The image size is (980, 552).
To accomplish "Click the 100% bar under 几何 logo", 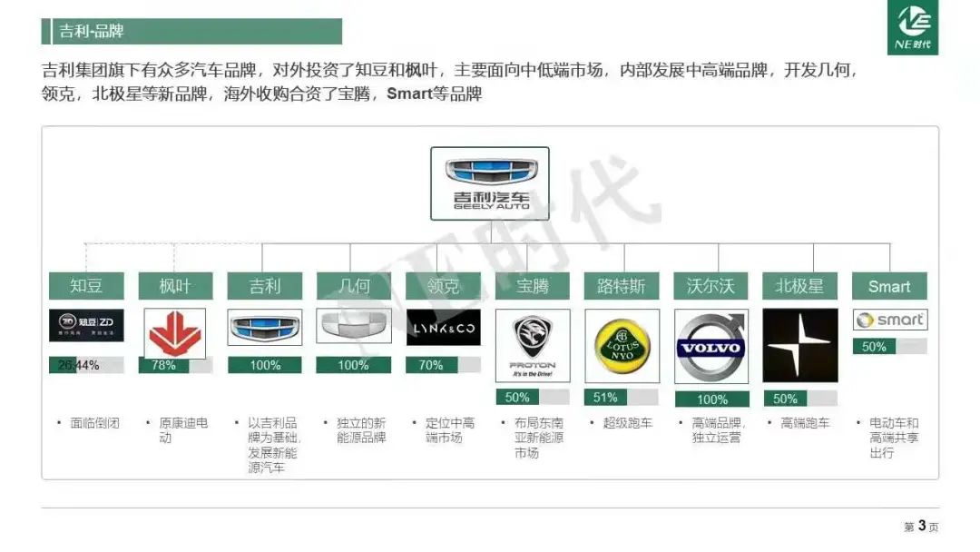I will pos(354,365).
